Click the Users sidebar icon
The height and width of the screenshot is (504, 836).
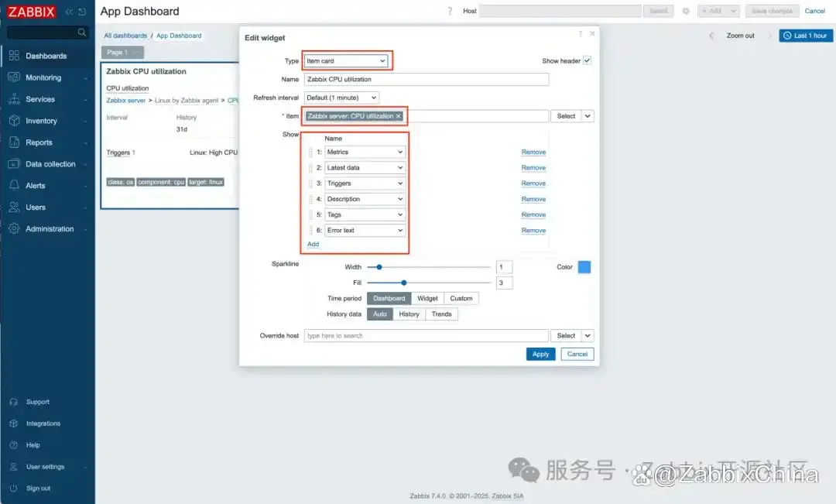15,207
